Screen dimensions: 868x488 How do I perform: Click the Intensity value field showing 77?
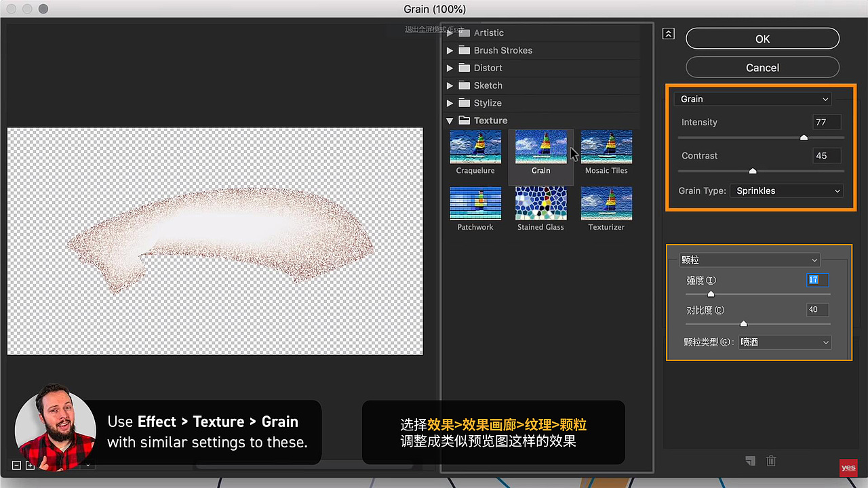click(827, 122)
